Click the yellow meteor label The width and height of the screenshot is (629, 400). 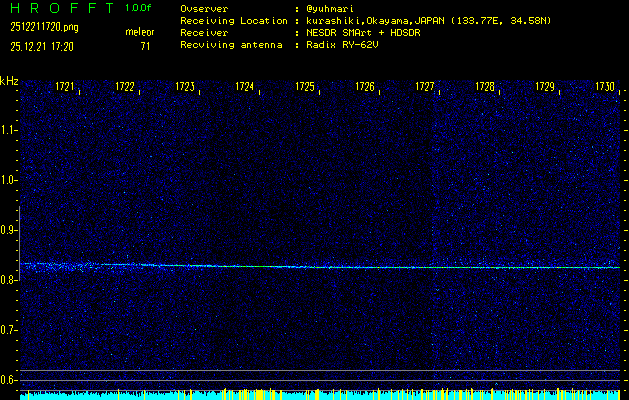point(139,32)
